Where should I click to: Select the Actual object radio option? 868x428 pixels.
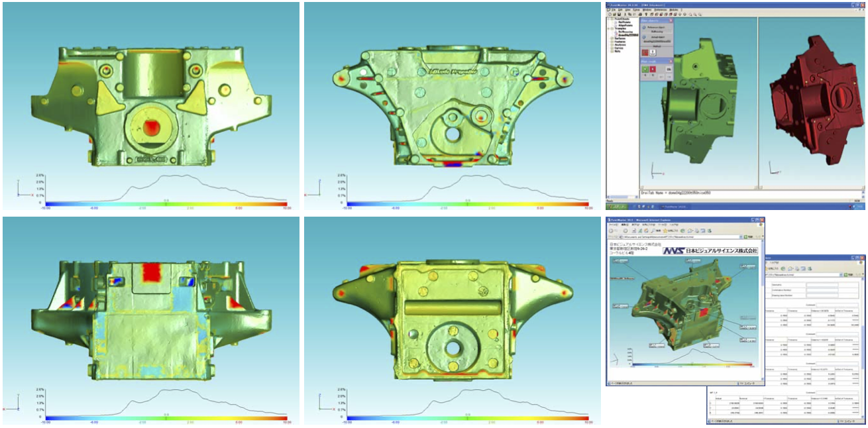[x=643, y=38]
